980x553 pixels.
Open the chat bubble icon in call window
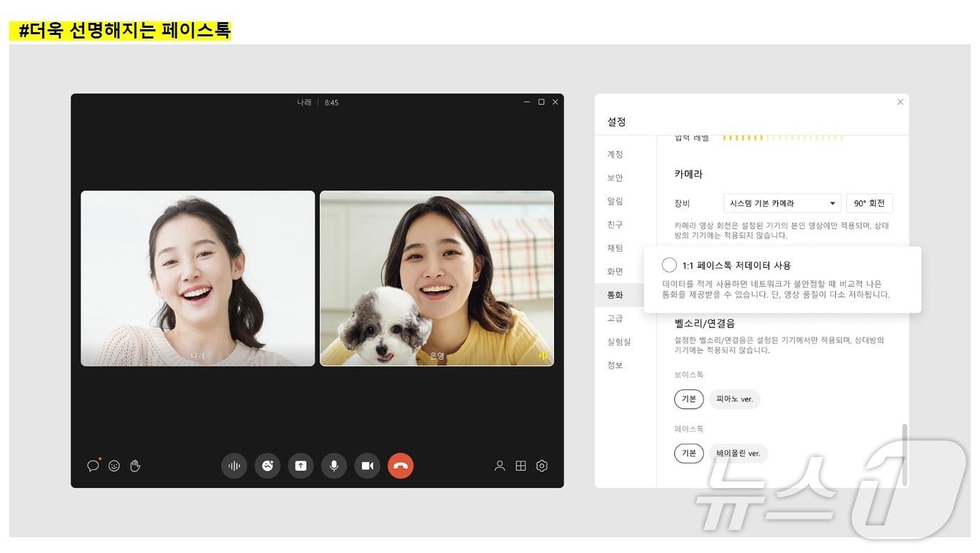point(93,466)
